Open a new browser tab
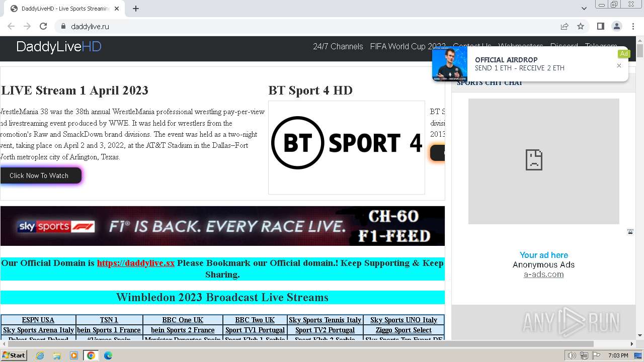This screenshot has height=362, width=644. tap(136, 9)
